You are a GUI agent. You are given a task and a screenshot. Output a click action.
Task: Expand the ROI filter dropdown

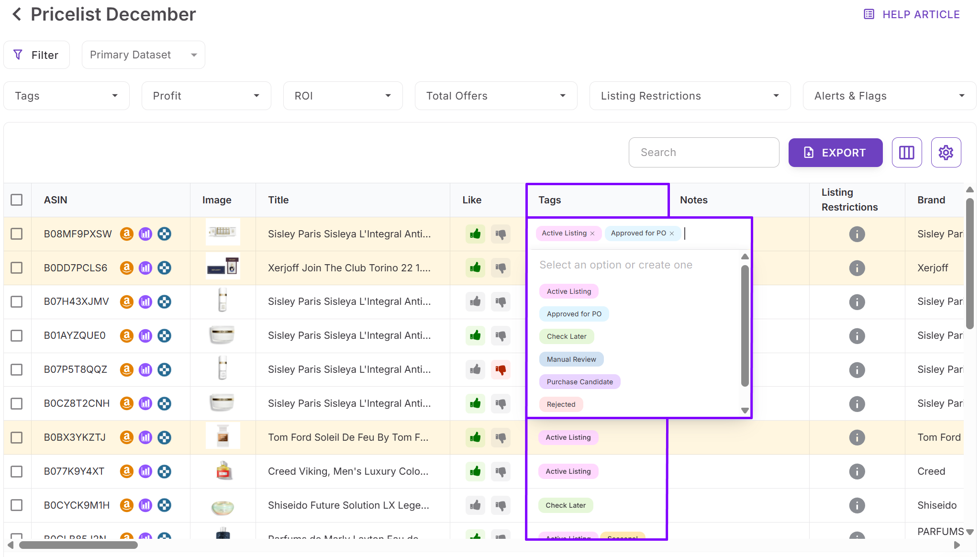pos(343,96)
